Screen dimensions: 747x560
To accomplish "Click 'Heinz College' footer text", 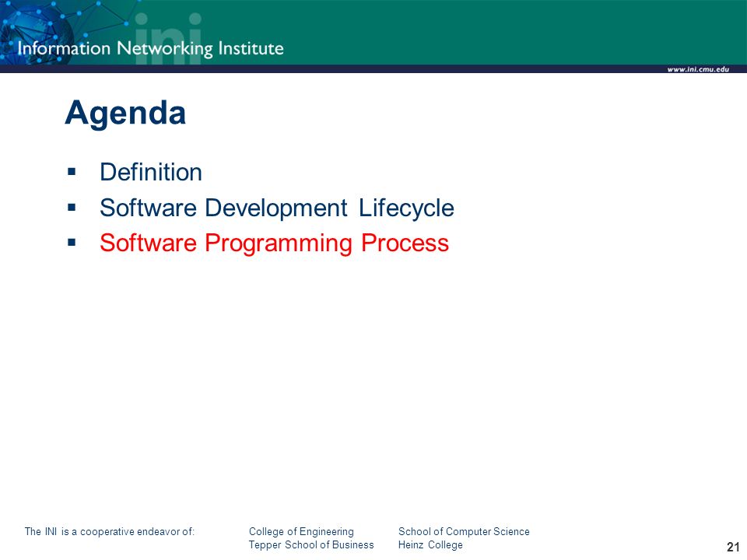I will click(430, 544).
